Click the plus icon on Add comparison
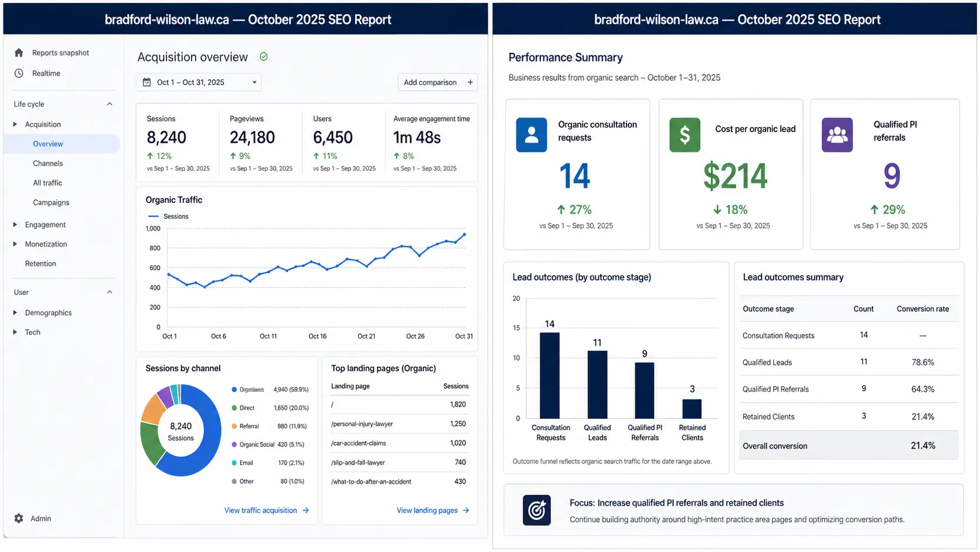 click(470, 82)
